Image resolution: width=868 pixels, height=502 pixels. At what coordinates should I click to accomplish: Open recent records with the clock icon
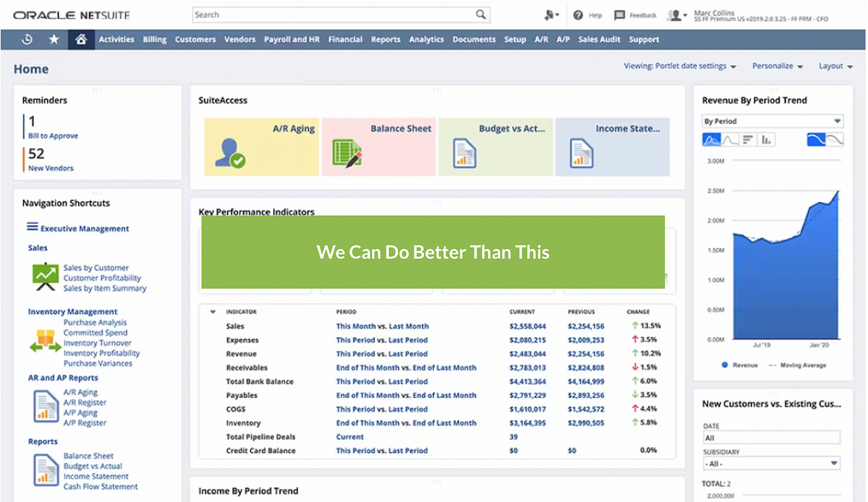27,40
